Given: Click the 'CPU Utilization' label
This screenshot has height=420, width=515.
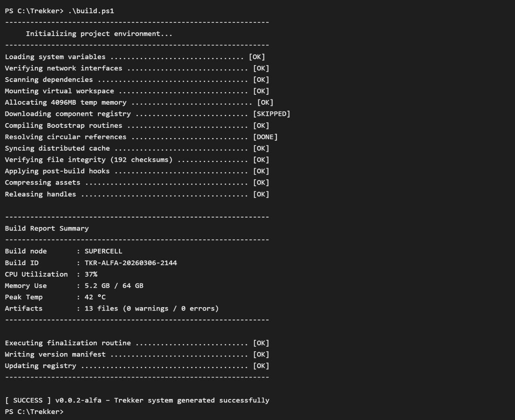Looking at the screenshot, I should [x=36, y=274].
